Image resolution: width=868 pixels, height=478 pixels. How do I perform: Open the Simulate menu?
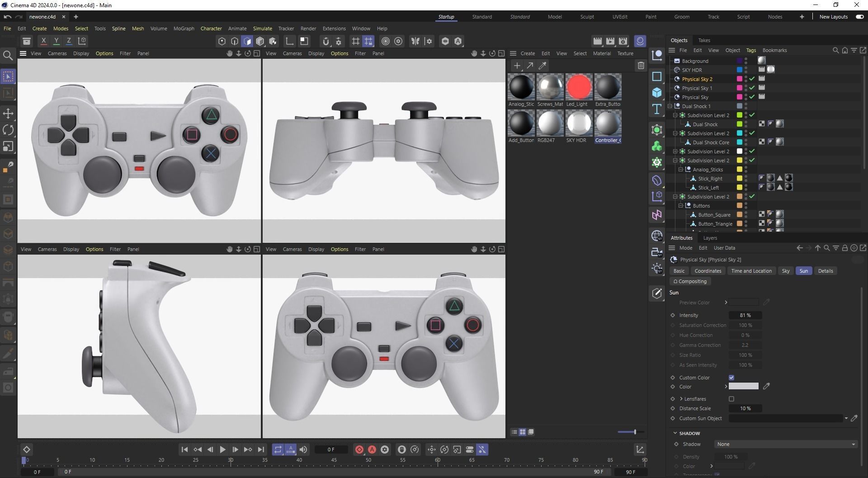(x=262, y=28)
